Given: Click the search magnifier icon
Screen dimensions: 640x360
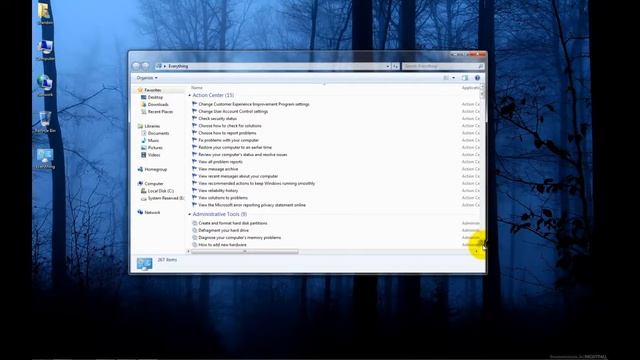Looking at the screenshot, I should pos(480,66).
